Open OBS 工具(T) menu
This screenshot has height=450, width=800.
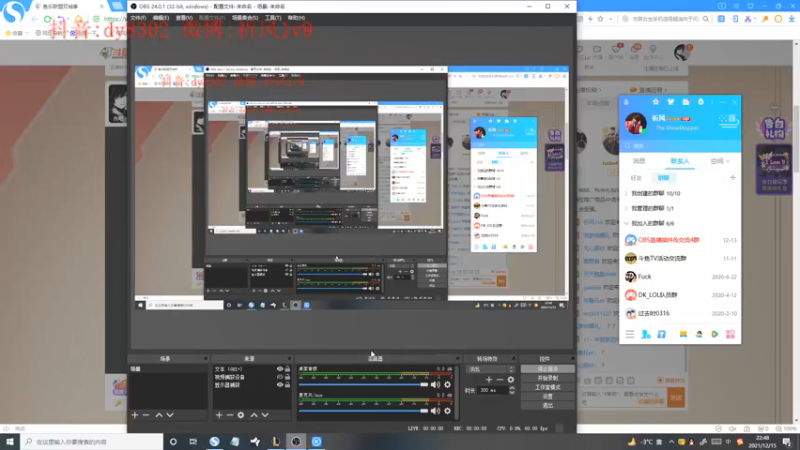273,18
